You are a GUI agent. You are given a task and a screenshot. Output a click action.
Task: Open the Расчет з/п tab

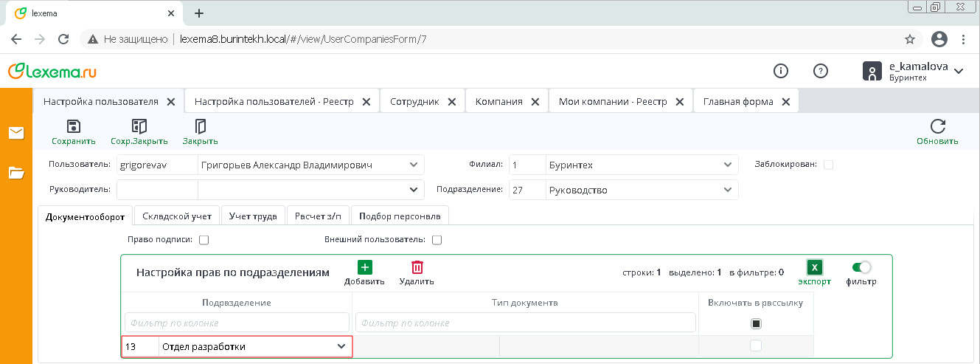coord(318,216)
